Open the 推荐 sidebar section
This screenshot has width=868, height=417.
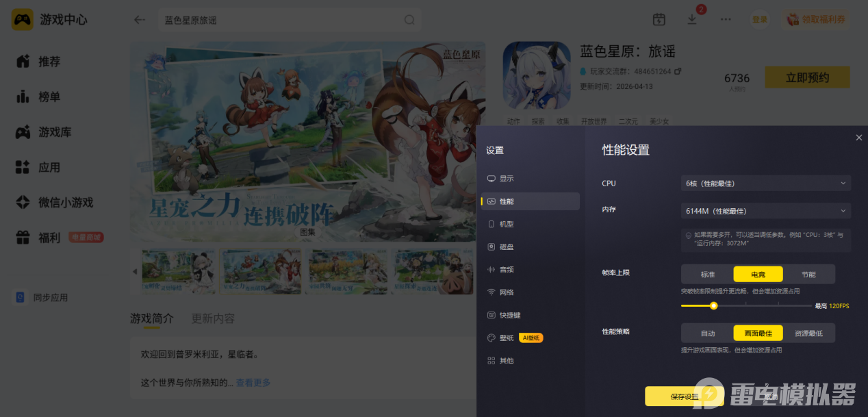[38, 62]
